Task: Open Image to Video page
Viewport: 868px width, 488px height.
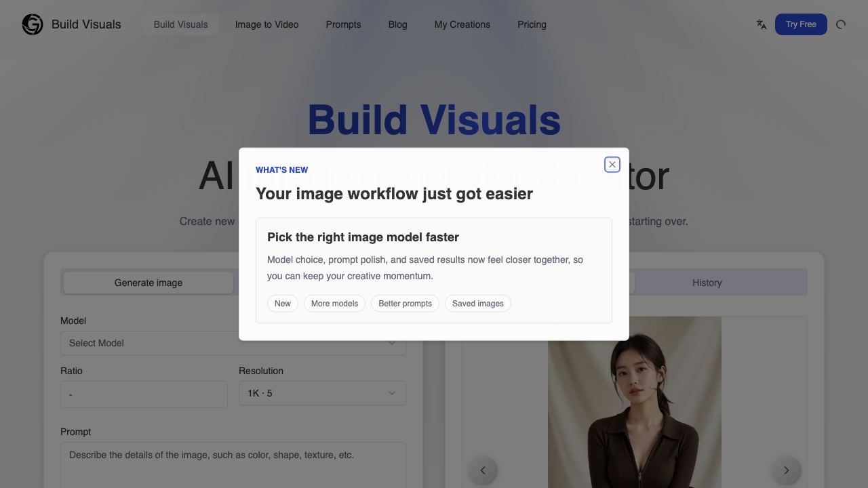Action: pos(267,24)
